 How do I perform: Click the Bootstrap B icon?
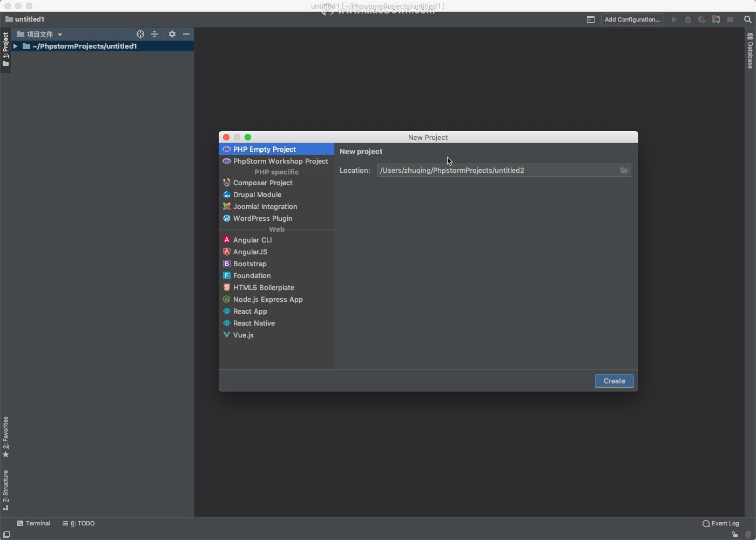[227, 264]
